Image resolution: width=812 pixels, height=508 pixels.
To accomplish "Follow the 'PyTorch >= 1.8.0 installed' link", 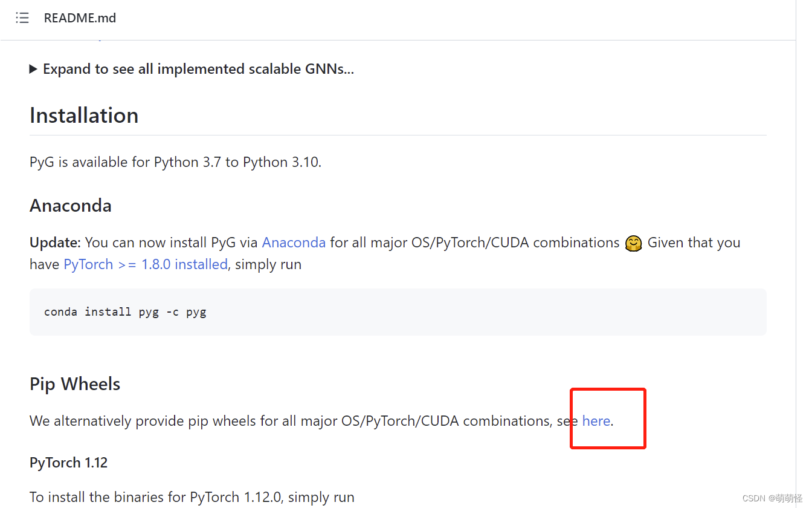I will [x=146, y=264].
